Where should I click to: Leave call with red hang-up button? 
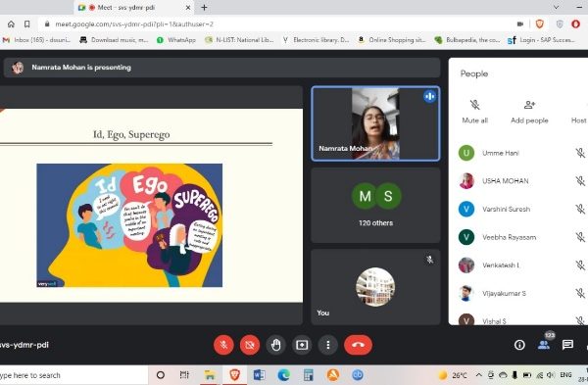358,345
